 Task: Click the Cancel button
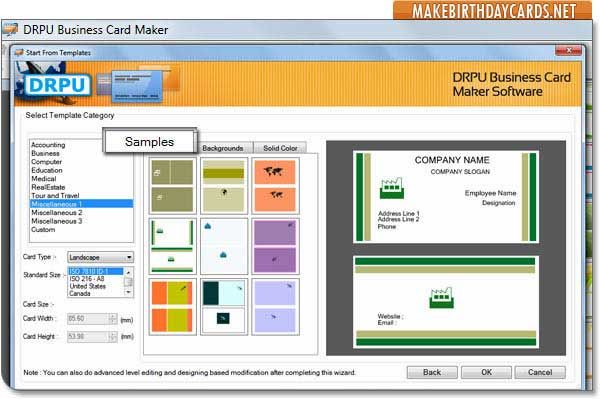(x=540, y=372)
